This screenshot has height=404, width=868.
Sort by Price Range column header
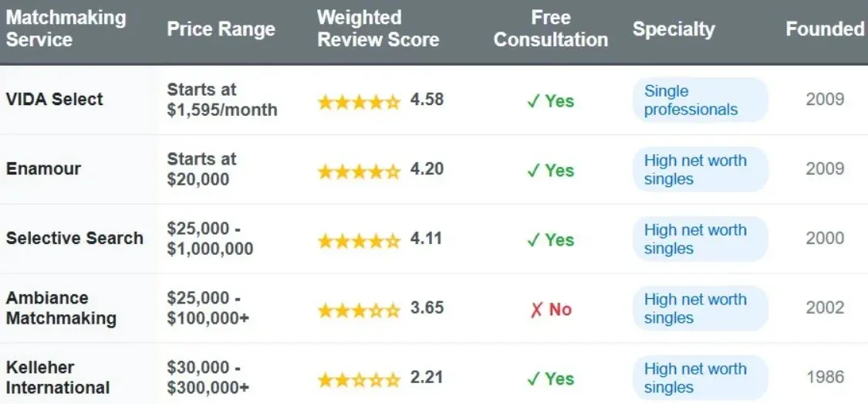click(221, 29)
